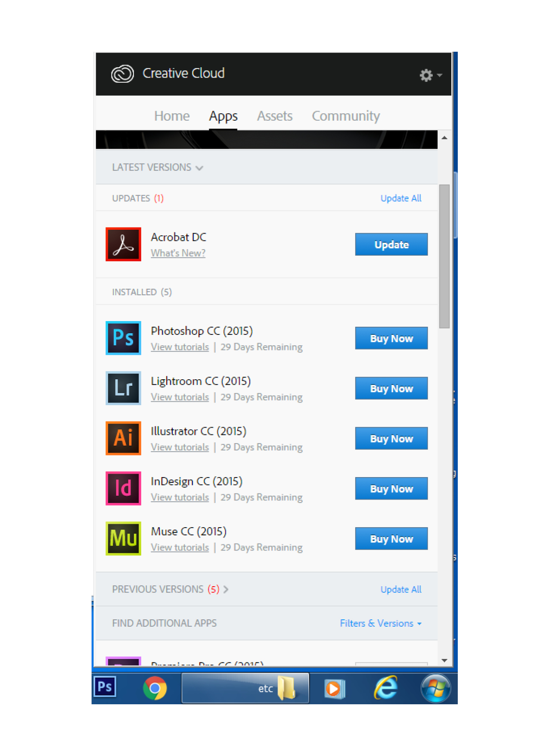Select the Apps tab
Viewport: 534px width, 756px height.
click(x=223, y=116)
